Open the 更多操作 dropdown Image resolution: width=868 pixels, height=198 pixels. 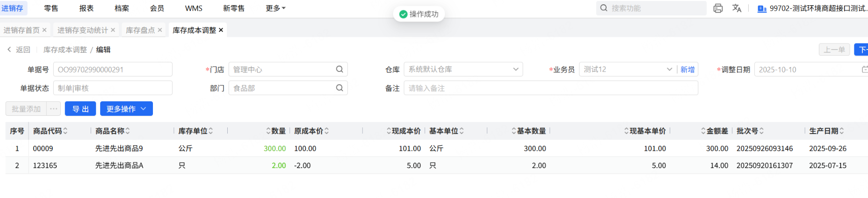pos(126,109)
